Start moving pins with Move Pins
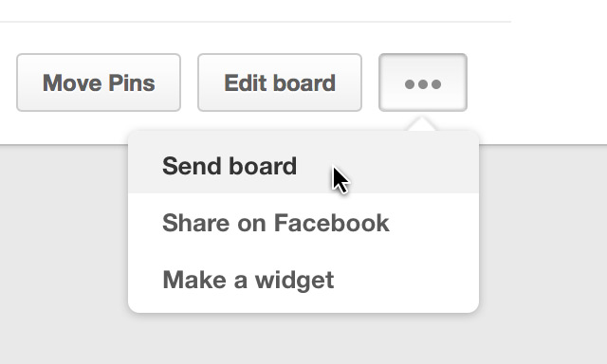The width and height of the screenshot is (607, 364). tap(99, 82)
